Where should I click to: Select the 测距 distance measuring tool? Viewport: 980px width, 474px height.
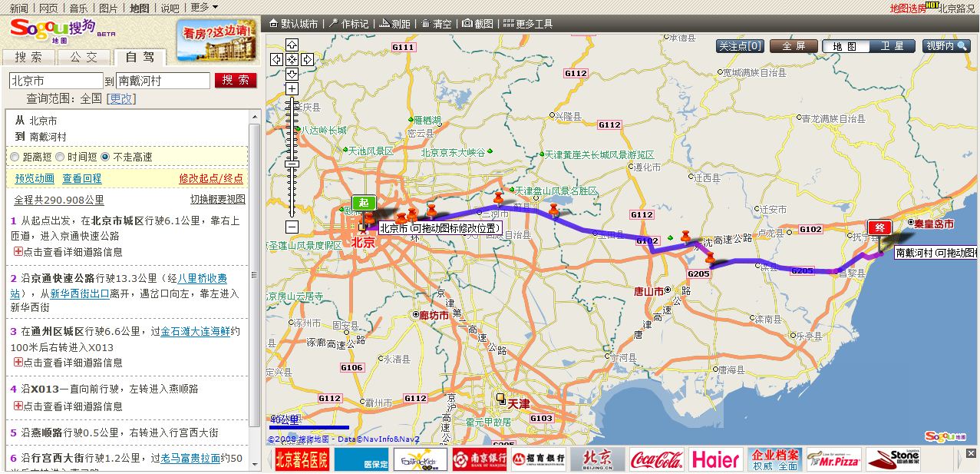[395, 24]
